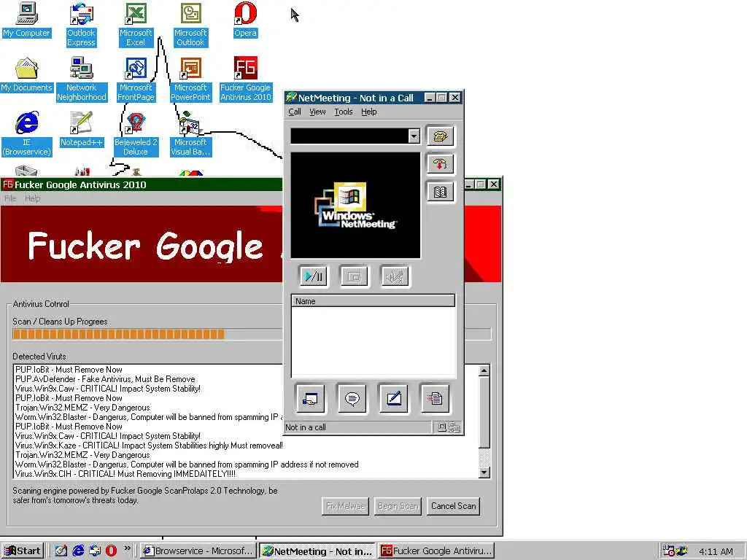Click the Share Program button in NetMeeting
The image size is (747, 560).
310,399
